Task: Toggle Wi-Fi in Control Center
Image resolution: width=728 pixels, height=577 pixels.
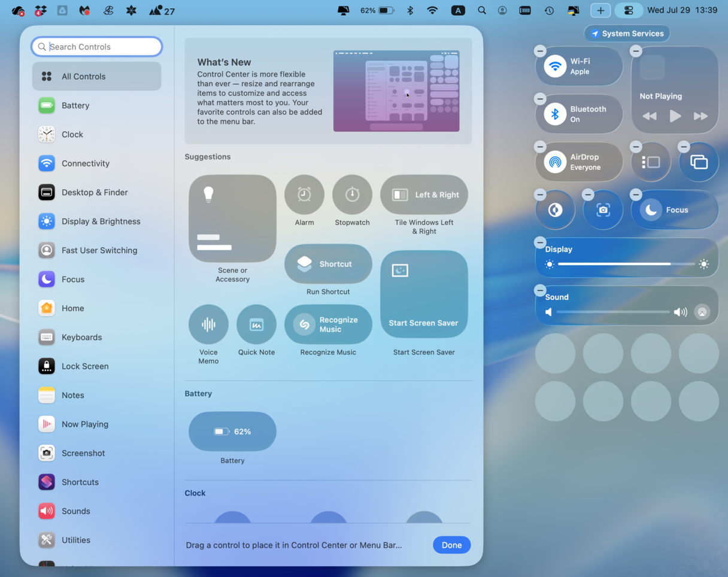Action: 555,66
